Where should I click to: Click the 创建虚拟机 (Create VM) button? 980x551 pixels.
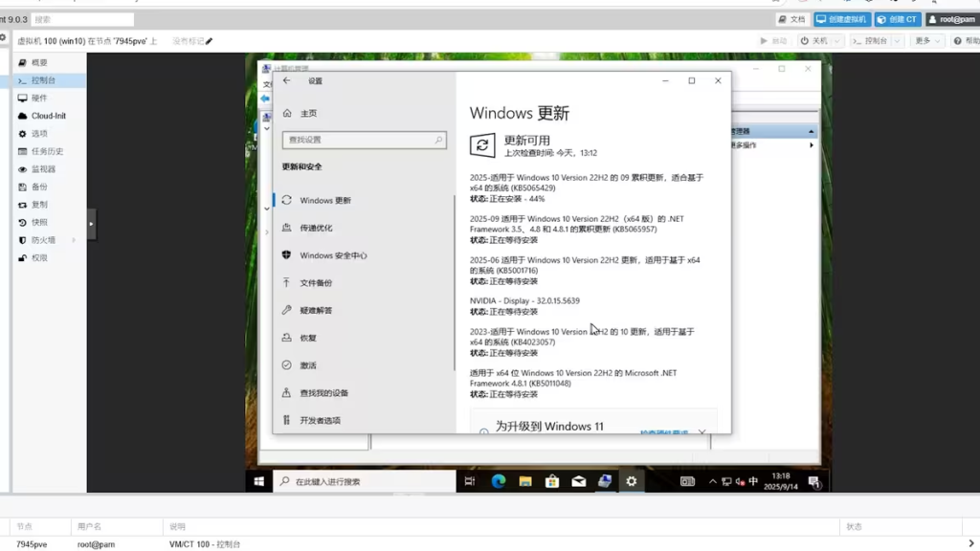coord(842,19)
